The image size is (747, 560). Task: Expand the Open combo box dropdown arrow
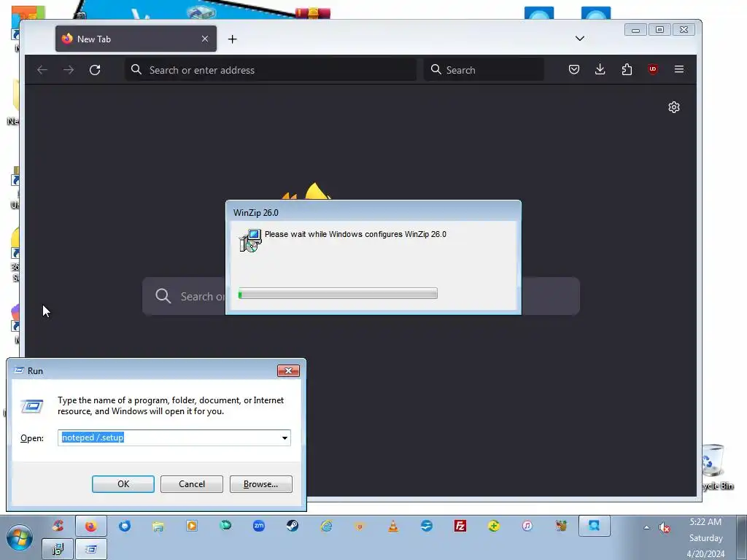point(285,437)
